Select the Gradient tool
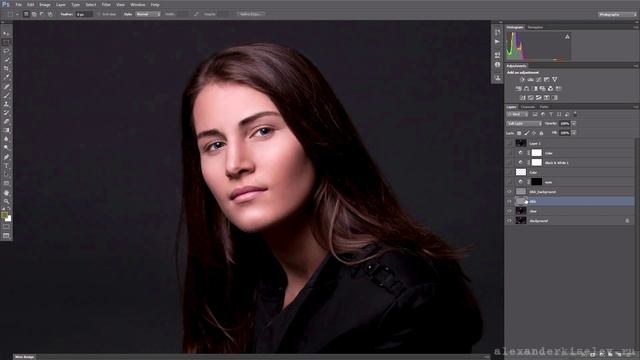 (x=6, y=130)
